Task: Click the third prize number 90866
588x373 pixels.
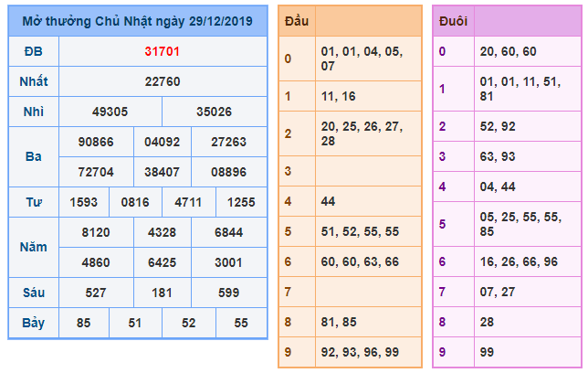Action: [x=97, y=142]
